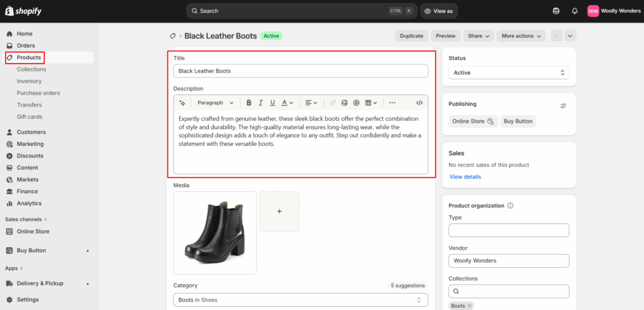
Task: Open Orders in the sidebar
Action: click(x=26, y=45)
